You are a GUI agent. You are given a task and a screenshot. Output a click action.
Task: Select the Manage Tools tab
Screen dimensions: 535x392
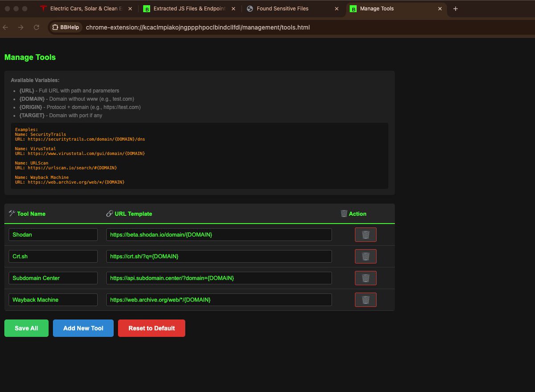click(396, 8)
